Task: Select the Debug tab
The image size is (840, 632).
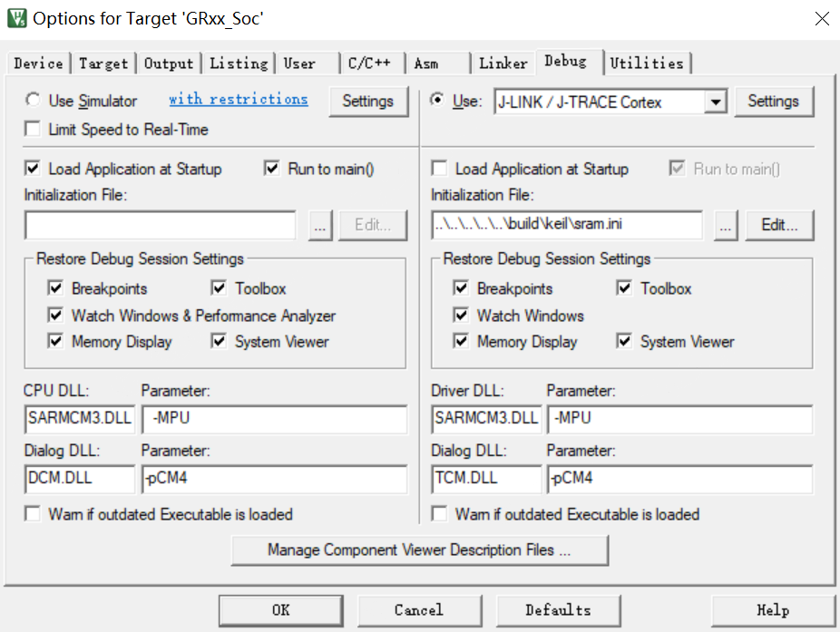Action: pyautogui.click(x=569, y=61)
